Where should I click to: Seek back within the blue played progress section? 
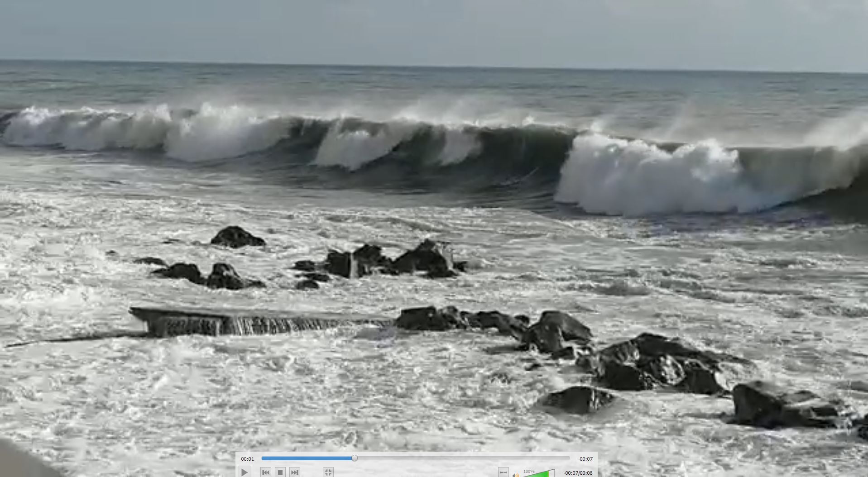[308, 458]
